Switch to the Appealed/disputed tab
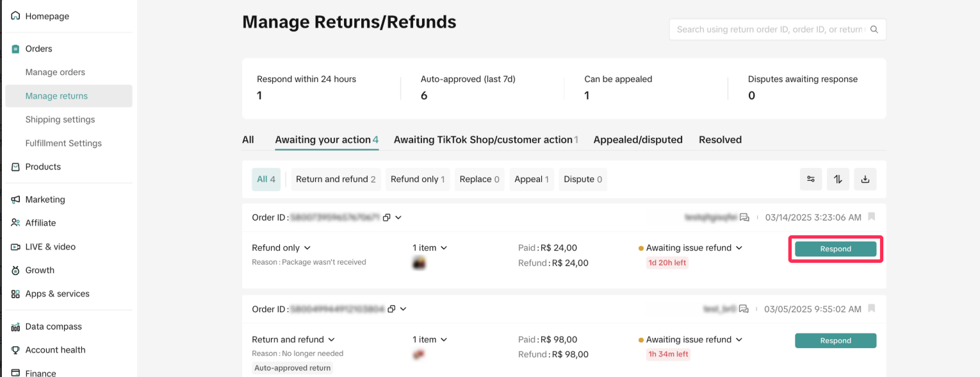This screenshot has height=377, width=980. [x=638, y=139]
